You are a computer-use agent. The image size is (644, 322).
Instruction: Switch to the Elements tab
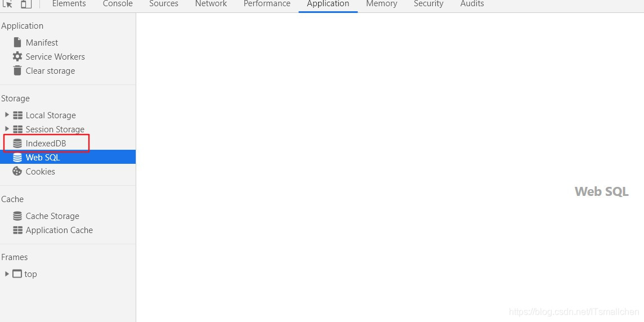(x=69, y=4)
